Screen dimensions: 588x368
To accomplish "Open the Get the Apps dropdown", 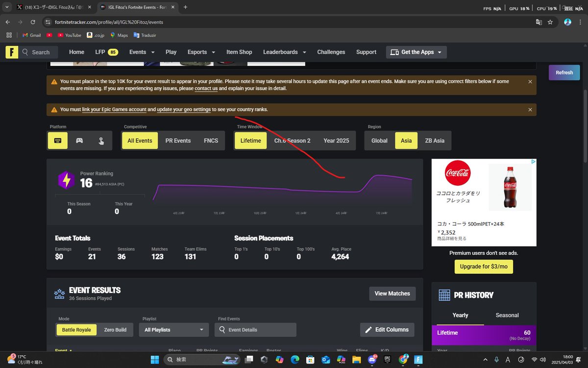I will (x=416, y=52).
